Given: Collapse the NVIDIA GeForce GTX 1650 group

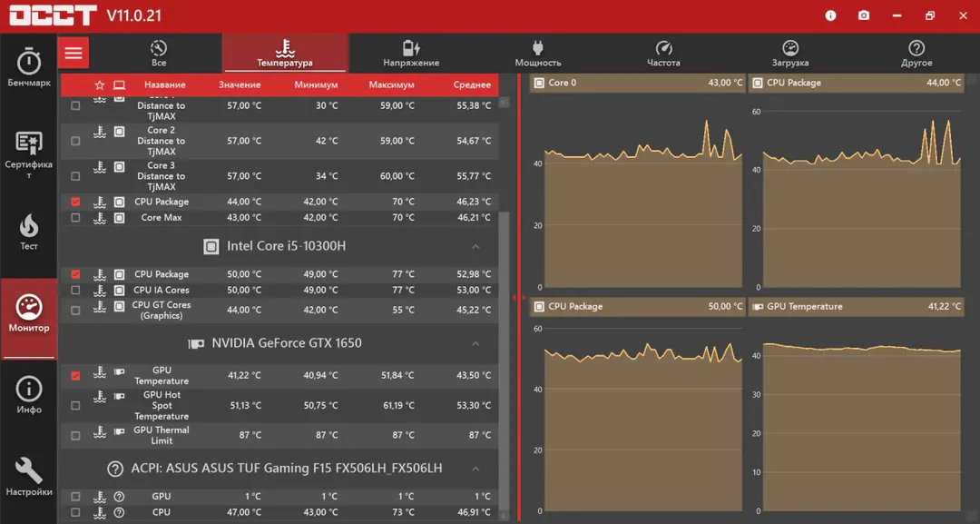Looking at the screenshot, I should pyautogui.click(x=475, y=343).
